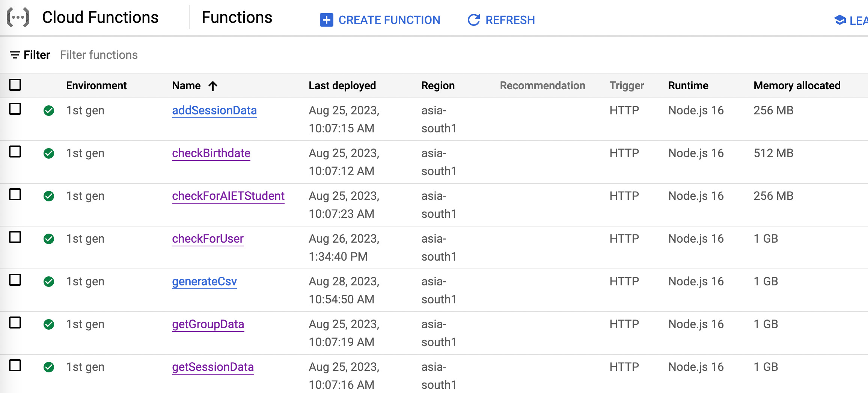The width and height of the screenshot is (868, 393).
Task: Click the green status check for checkForUser
Action: pyautogui.click(x=49, y=239)
